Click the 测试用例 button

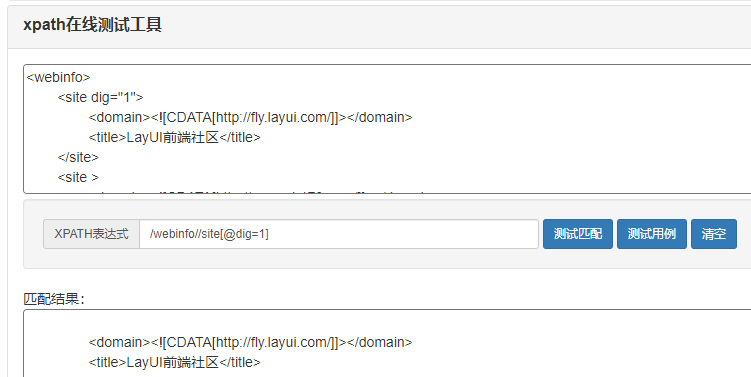point(651,234)
